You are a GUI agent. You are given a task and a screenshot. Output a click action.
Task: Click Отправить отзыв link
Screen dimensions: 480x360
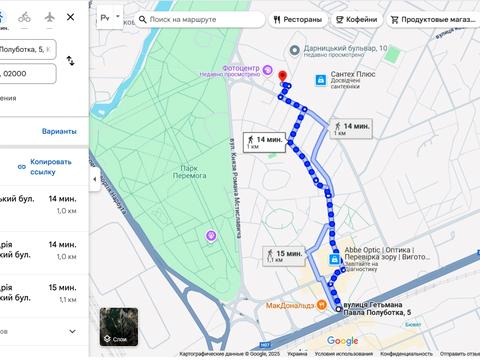460,354
